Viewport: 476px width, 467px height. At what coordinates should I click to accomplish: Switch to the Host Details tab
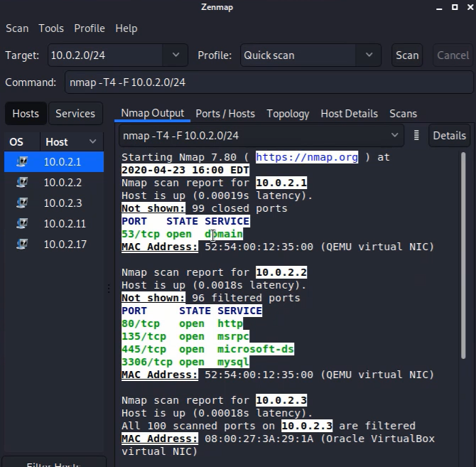349,114
